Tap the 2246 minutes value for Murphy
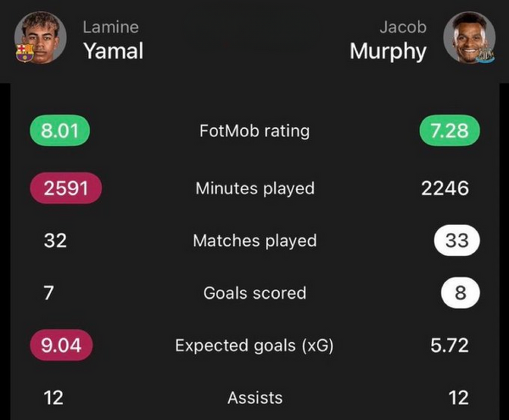The height and width of the screenshot is (420, 509). click(445, 188)
